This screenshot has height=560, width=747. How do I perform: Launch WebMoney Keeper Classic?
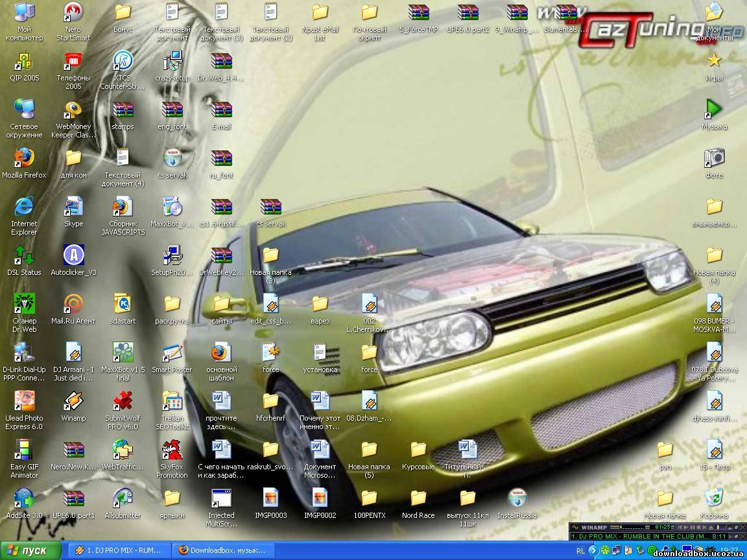(x=73, y=119)
